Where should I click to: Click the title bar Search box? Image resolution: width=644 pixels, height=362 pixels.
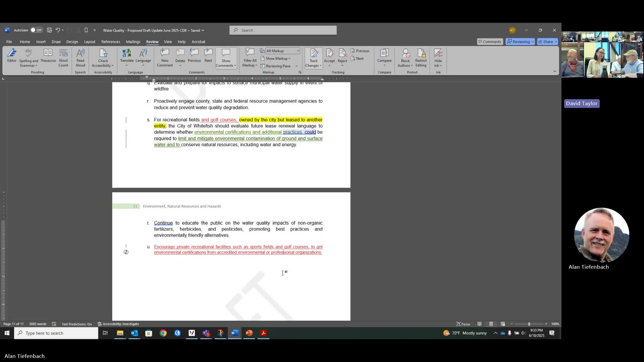283,30
